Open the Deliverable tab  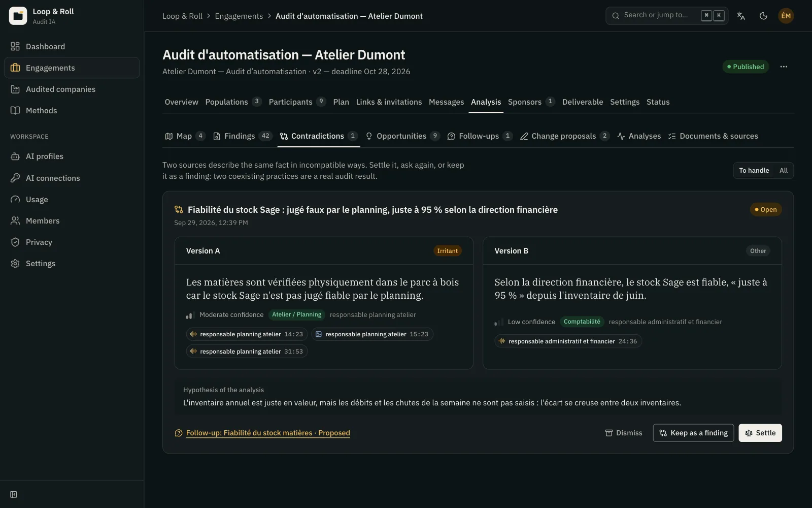[x=582, y=102]
